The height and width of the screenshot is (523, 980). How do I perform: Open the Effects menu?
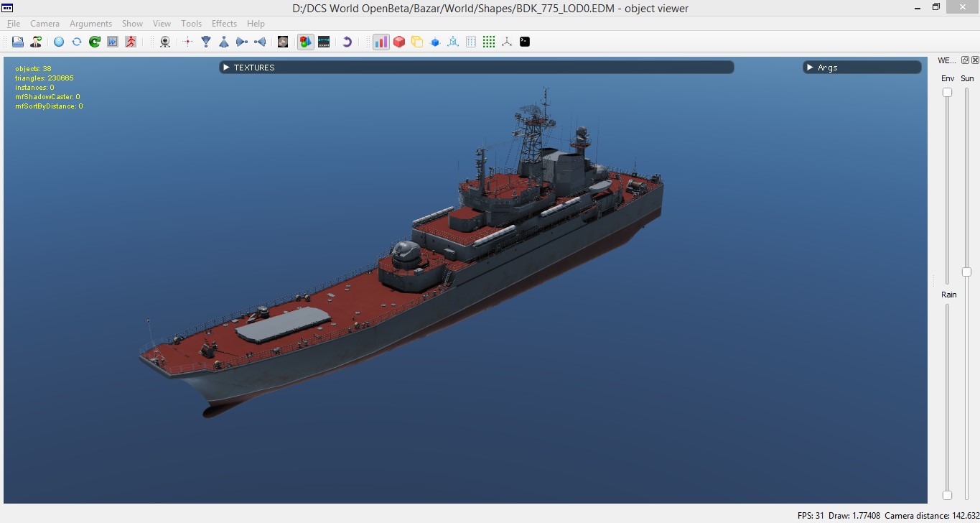pos(224,24)
